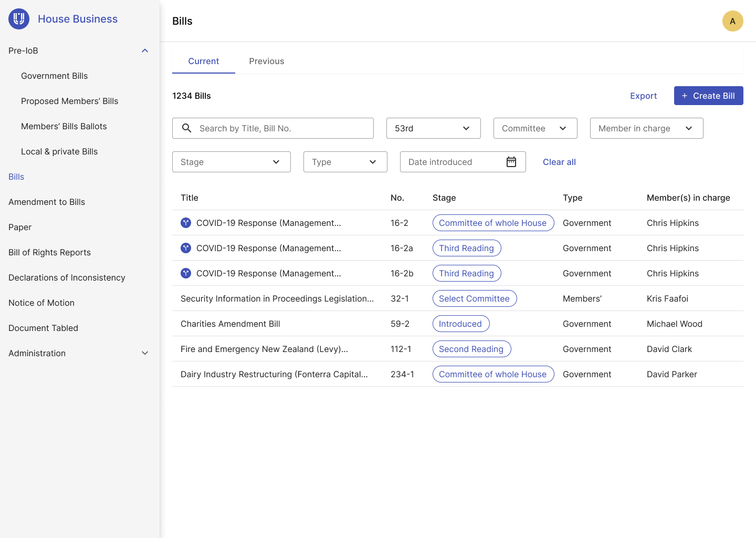Screen dimensions: 756x538
Task: Switch to the Previous tab
Action: coord(267,61)
